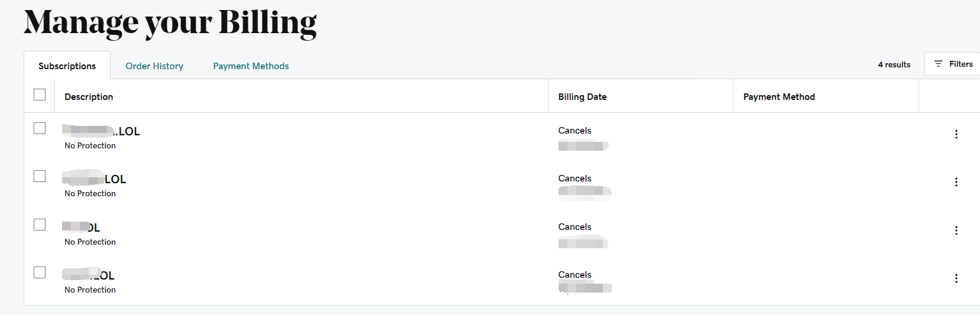Screen dimensions: 980x315
Task: Open three-dot menu for second subscription row
Action: 956,182
